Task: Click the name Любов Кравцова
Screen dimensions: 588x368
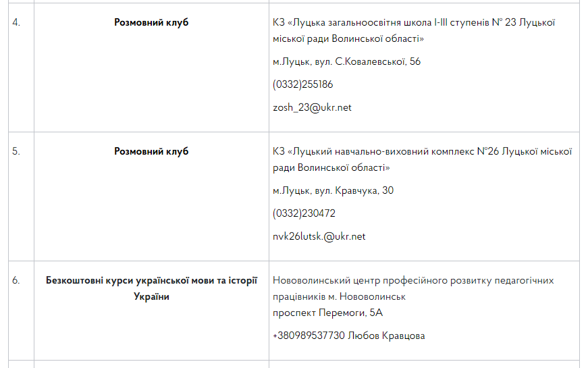Action: click(386, 336)
